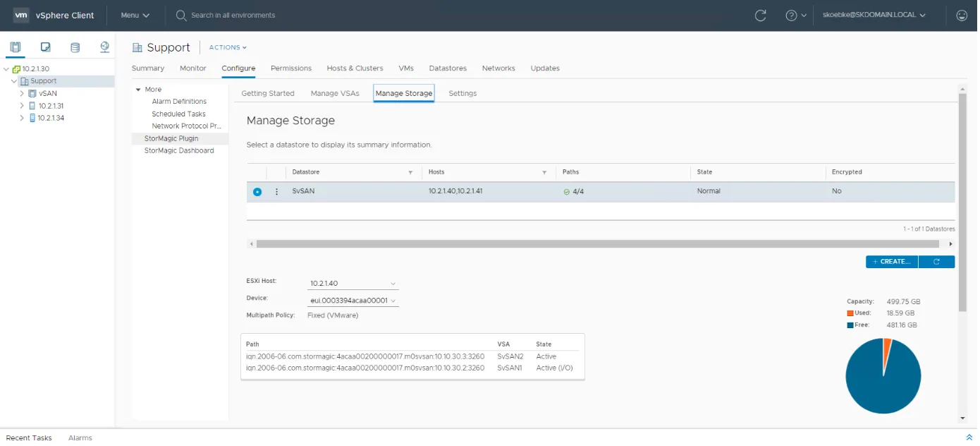Viewport: 980px width, 446px height.
Task: Open Alarms panel at bottom
Action: [x=80, y=438]
